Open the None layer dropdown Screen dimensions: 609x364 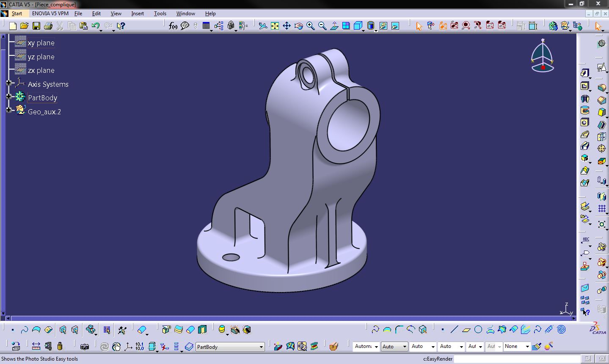517,347
